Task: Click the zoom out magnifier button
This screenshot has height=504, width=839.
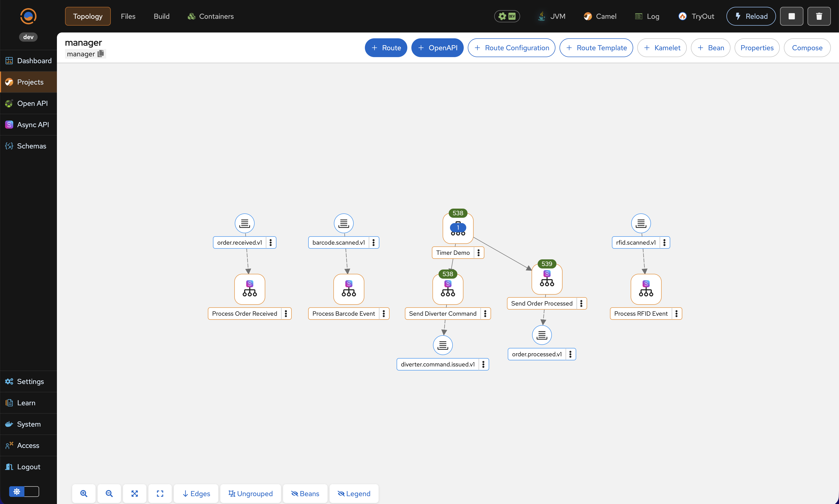Action: (109, 494)
